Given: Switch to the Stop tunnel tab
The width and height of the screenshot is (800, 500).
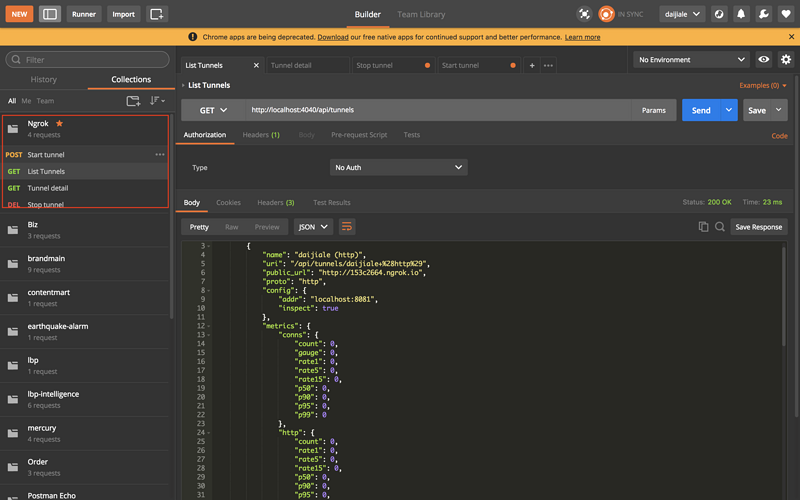Looking at the screenshot, I should pos(392,65).
